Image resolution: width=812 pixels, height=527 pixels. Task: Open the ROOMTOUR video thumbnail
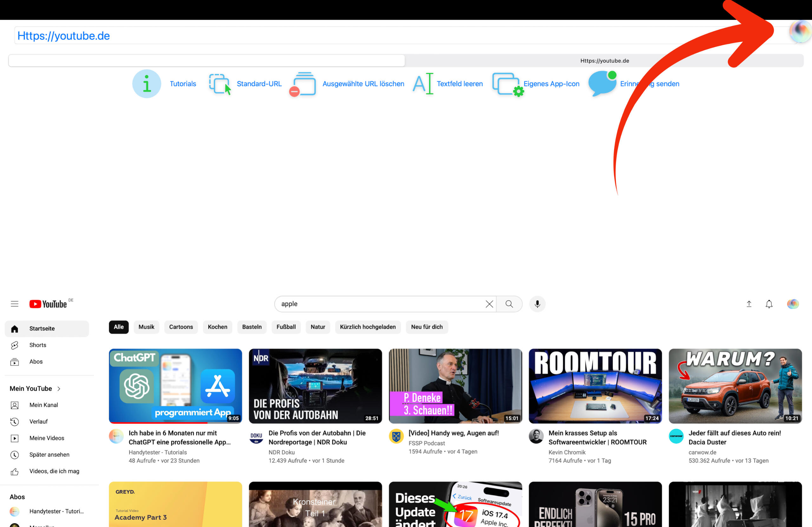click(595, 386)
